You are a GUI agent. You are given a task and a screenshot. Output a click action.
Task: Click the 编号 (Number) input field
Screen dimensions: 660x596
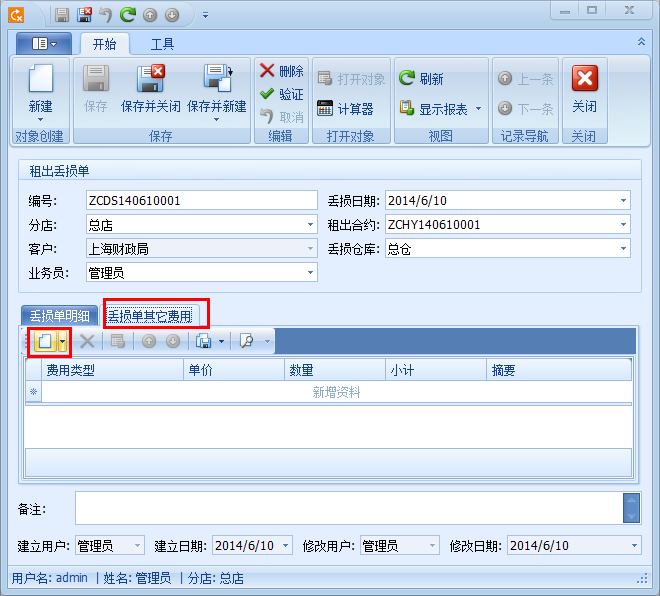(200, 200)
